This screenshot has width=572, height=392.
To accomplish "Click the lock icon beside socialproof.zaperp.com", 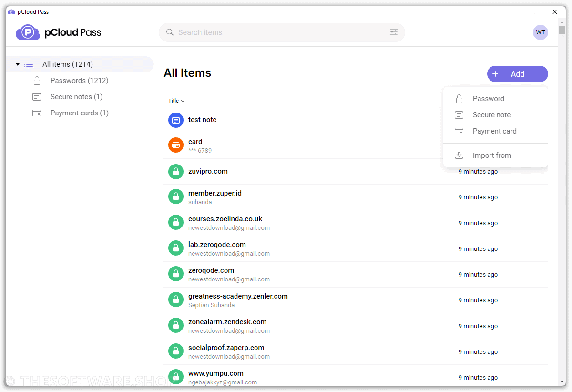I will coord(176,351).
